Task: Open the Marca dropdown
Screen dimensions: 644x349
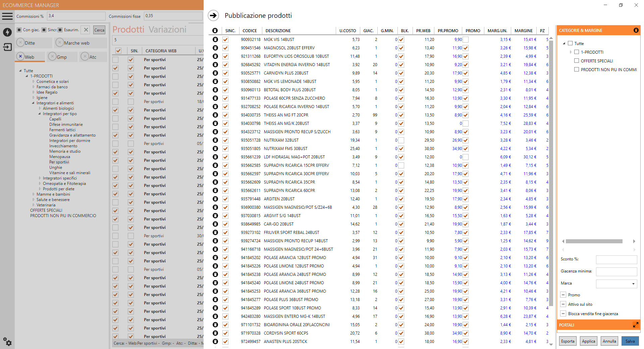Action: [633, 284]
